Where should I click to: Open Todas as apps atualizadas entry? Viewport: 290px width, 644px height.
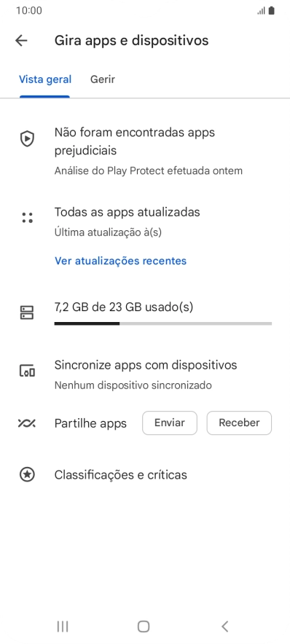point(145,221)
